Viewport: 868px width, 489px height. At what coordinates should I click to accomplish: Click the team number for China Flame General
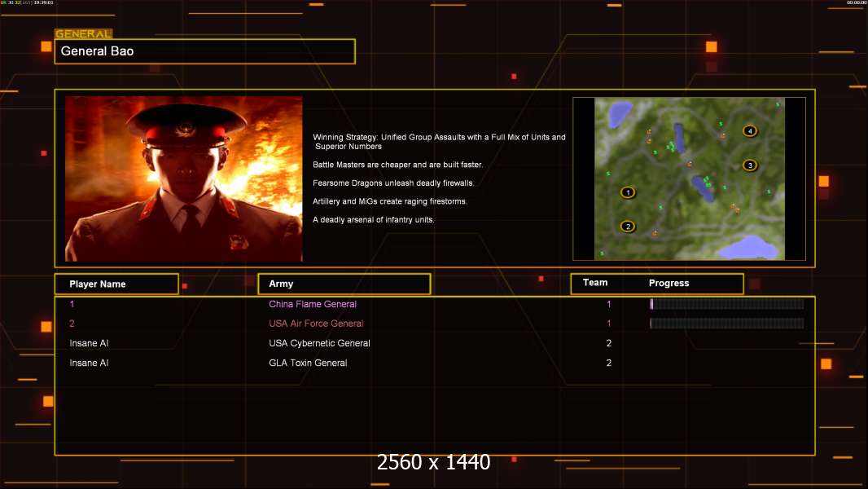click(609, 304)
